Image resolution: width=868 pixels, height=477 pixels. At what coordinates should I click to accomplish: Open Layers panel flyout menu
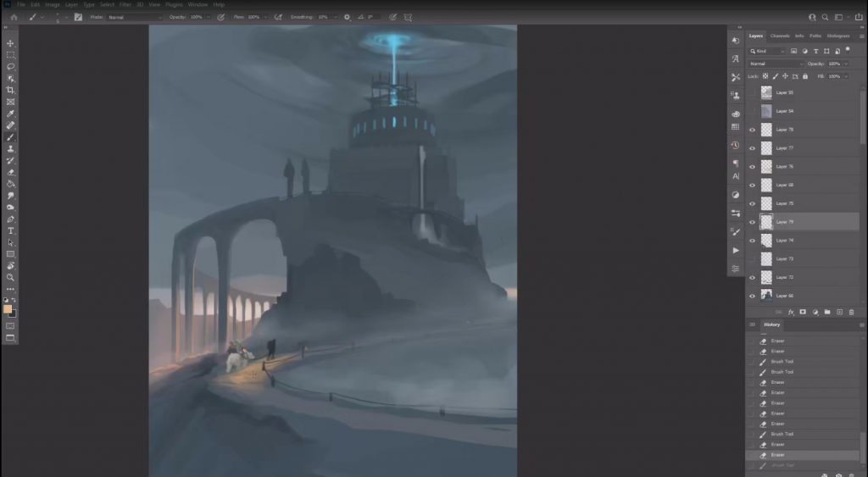pos(861,36)
